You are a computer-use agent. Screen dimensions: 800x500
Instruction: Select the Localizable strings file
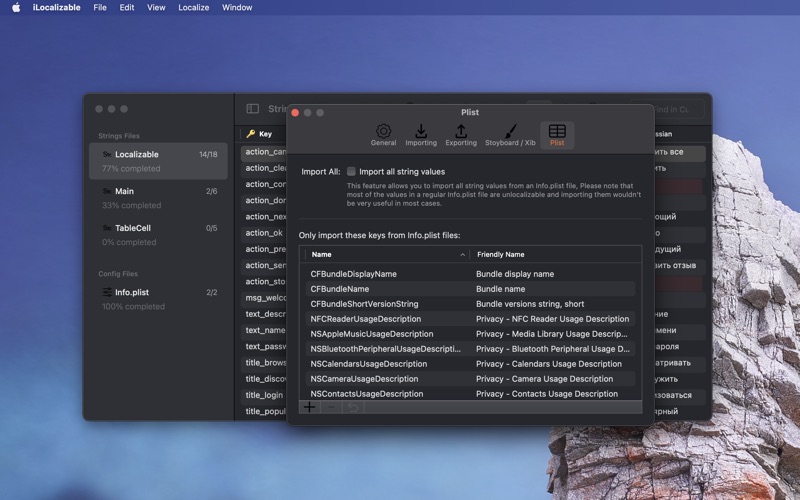tap(158, 161)
